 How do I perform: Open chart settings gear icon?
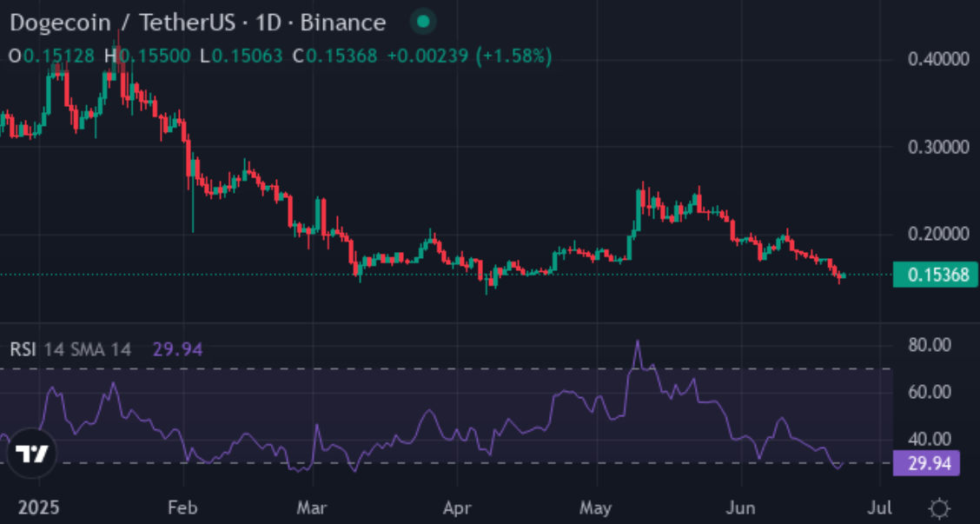938,508
